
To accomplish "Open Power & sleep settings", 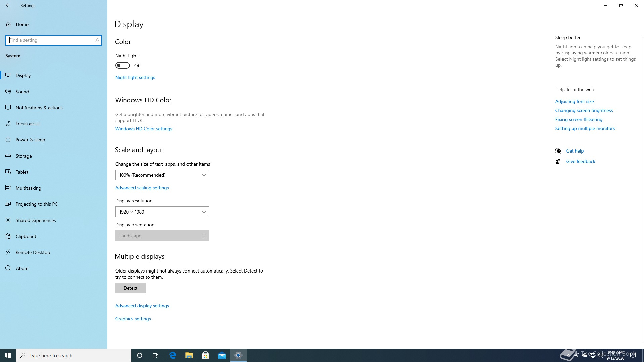I will (x=54, y=140).
